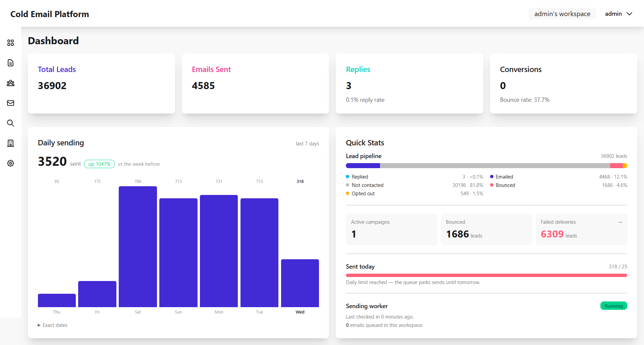
Task: Click the Emailed legend entry
Action: 558,177
